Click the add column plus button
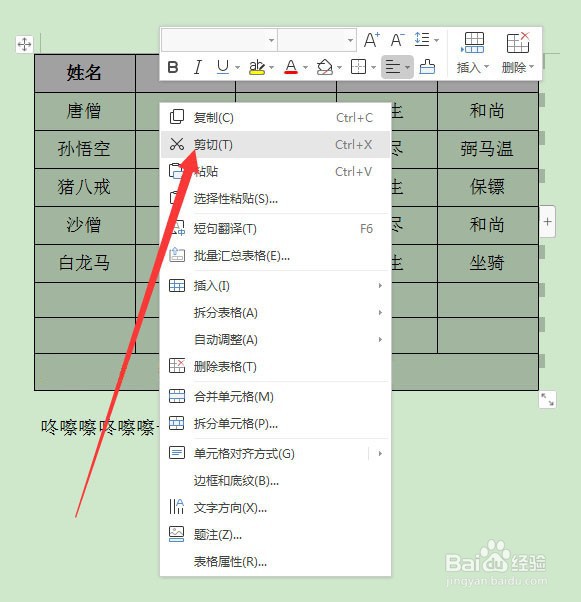The height and width of the screenshot is (602, 581). pos(547,222)
